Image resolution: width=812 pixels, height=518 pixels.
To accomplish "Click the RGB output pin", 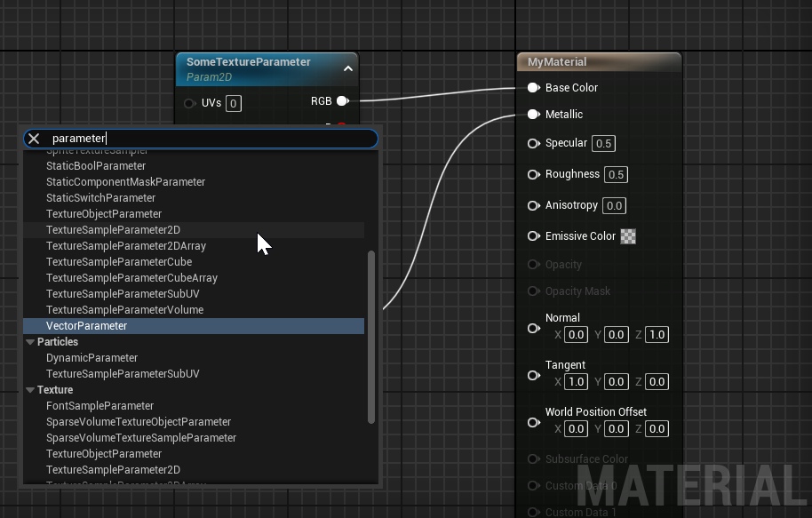I will [x=343, y=101].
